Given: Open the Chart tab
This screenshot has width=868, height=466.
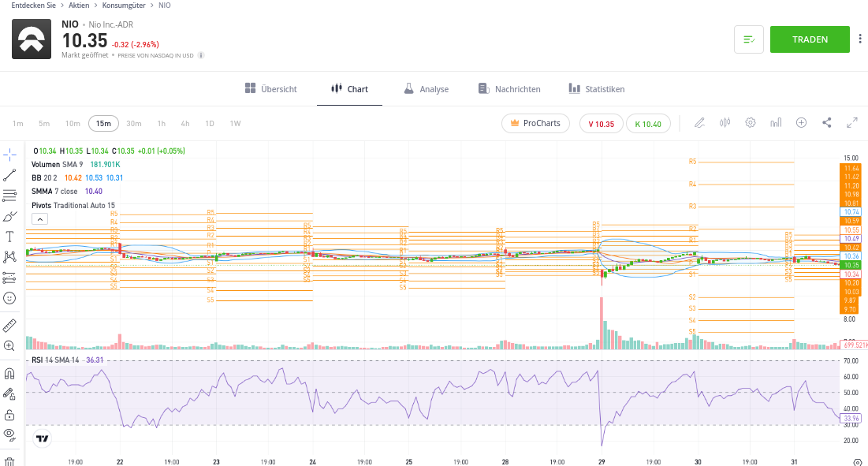Looking at the screenshot, I should [349, 89].
